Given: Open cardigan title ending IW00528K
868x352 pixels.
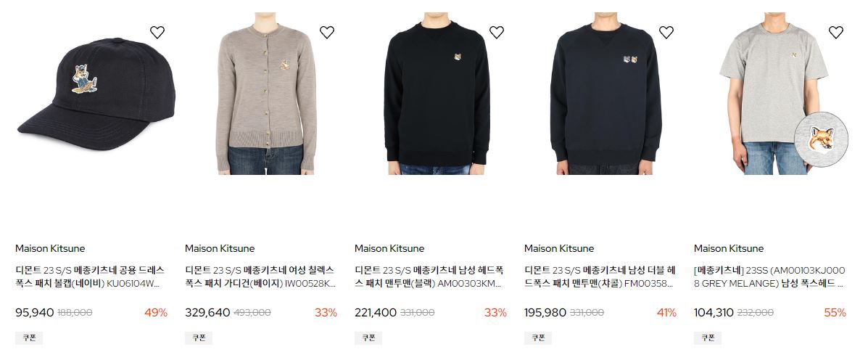Looking at the screenshot, I should 260,277.
